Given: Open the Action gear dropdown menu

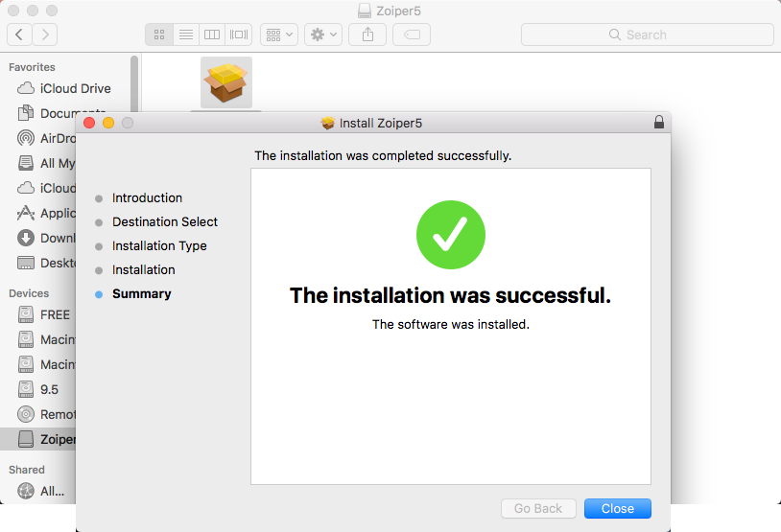Looking at the screenshot, I should point(323,35).
